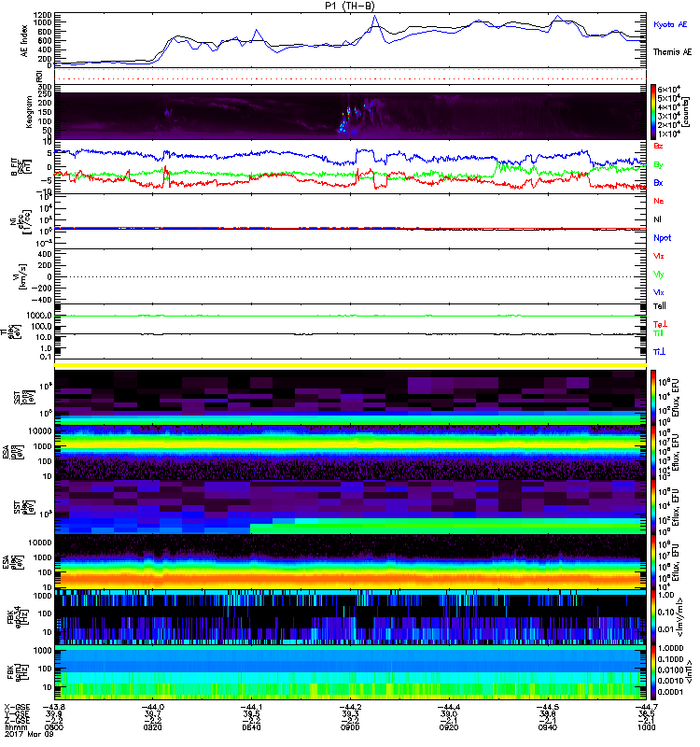700x747 pixels.
Task: Click the plot title "P1 (TH-B)"
Action: tap(350, 6)
